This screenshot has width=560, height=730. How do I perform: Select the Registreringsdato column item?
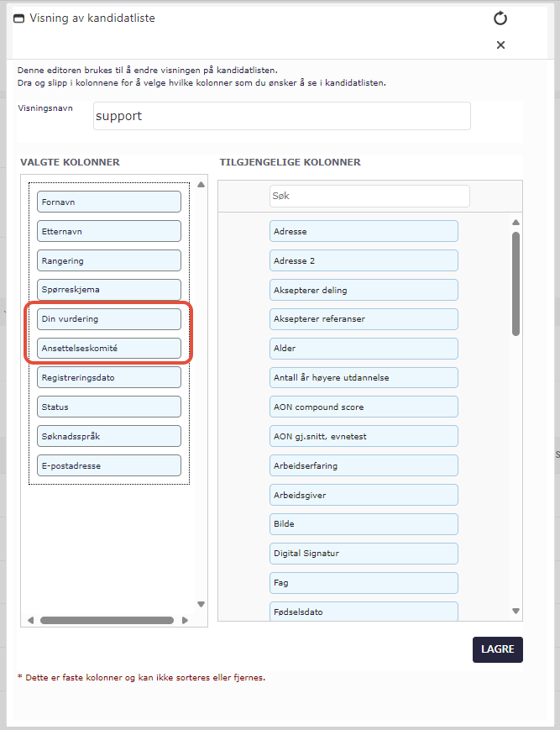(x=109, y=377)
